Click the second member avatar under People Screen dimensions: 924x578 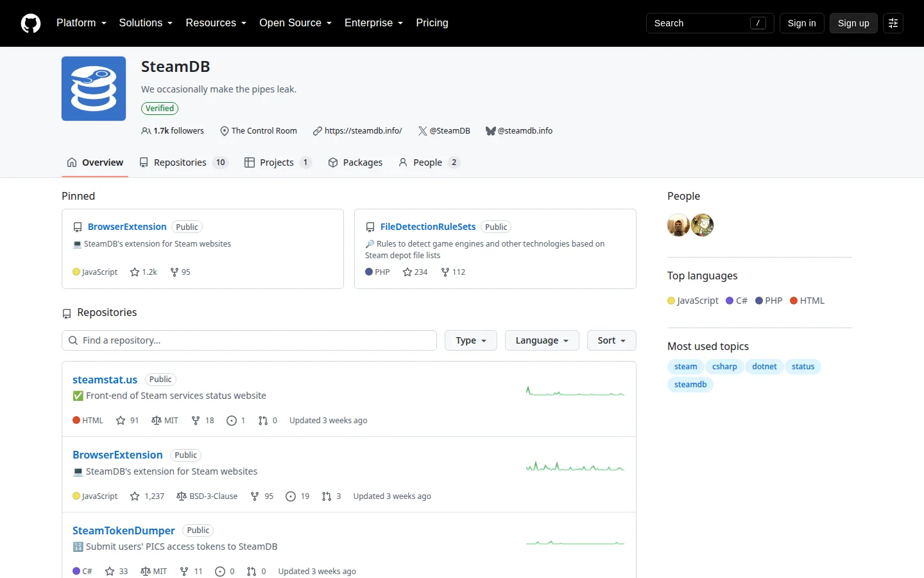703,225
